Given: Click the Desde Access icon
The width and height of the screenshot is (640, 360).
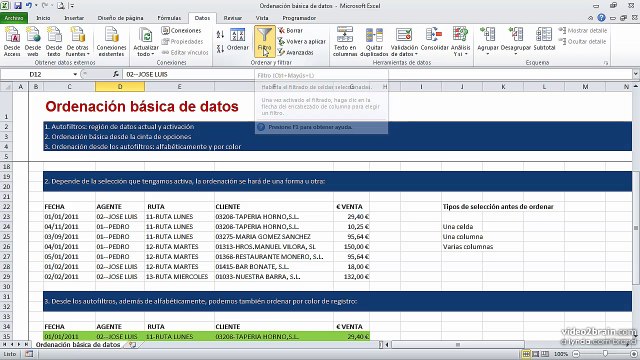Looking at the screenshot, I should tap(12, 41).
